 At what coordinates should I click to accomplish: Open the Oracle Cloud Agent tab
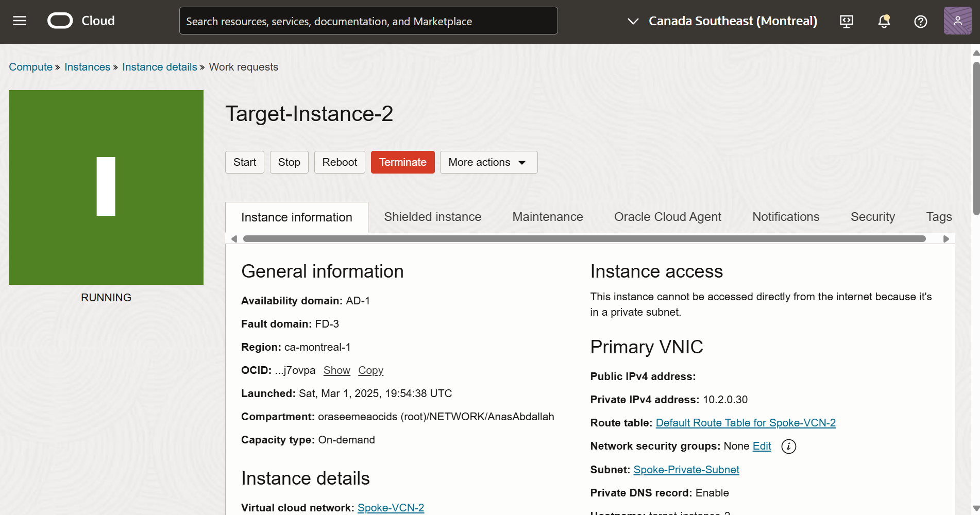668,217
